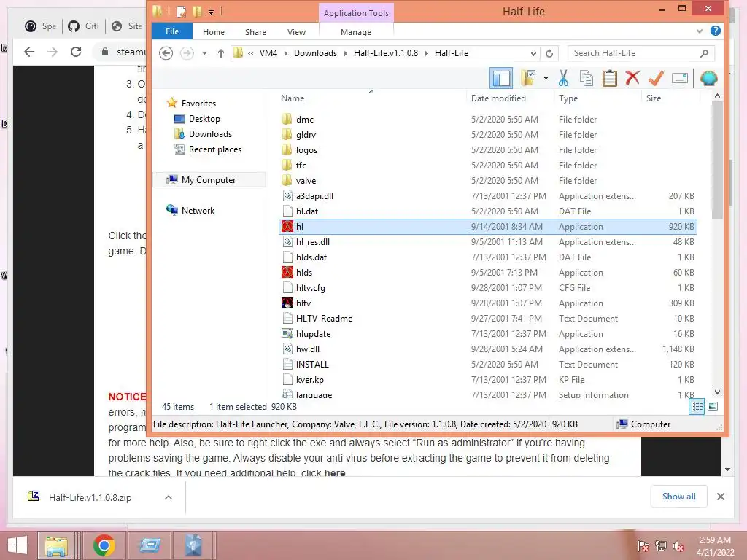Image resolution: width=747 pixels, height=560 pixels.
Task: Click the hlds application icon
Action: coord(287,273)
